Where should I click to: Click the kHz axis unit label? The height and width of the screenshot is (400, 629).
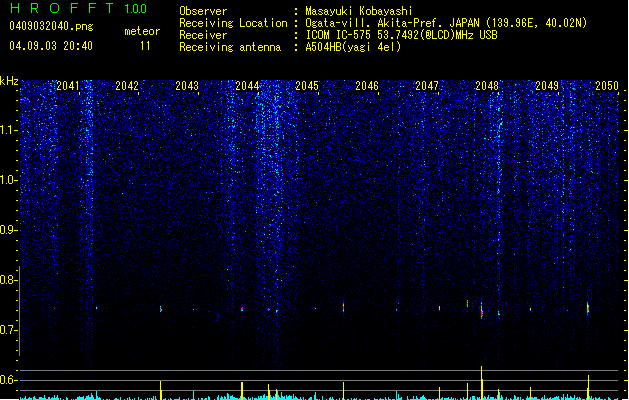9,81
